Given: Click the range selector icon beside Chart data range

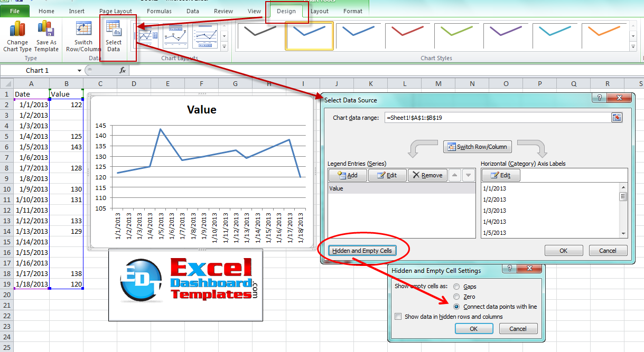Looking at the screenshot, I should click(x=617, y=118).
